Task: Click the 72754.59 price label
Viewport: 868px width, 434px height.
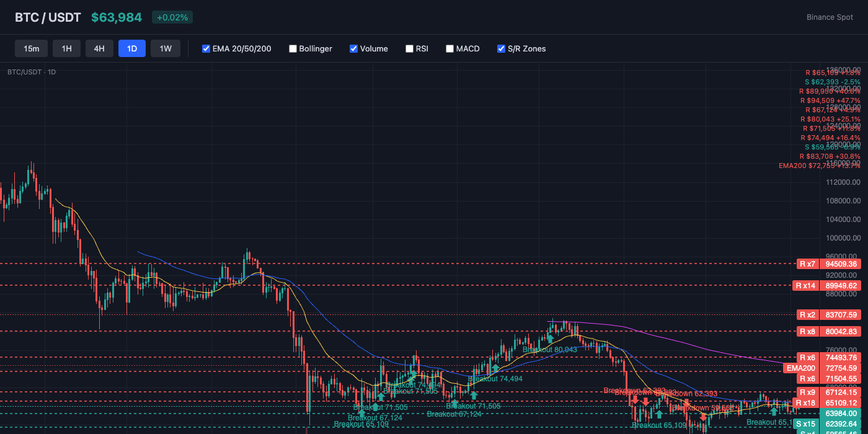Action: point(841,368)
